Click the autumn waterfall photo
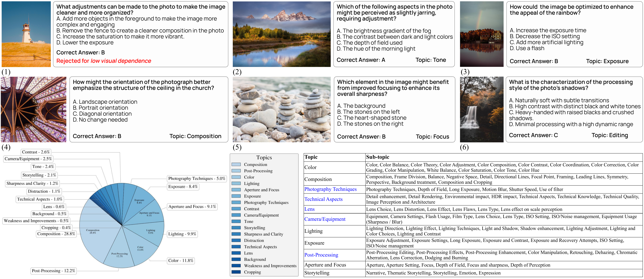The image size is (644, 279). click(482, 109)
